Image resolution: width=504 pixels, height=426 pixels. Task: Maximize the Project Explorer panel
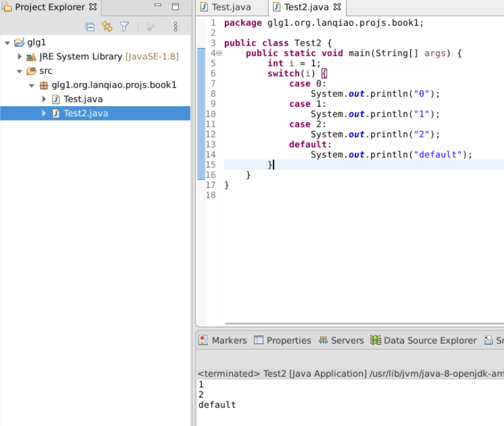click(x=175, y=7)
